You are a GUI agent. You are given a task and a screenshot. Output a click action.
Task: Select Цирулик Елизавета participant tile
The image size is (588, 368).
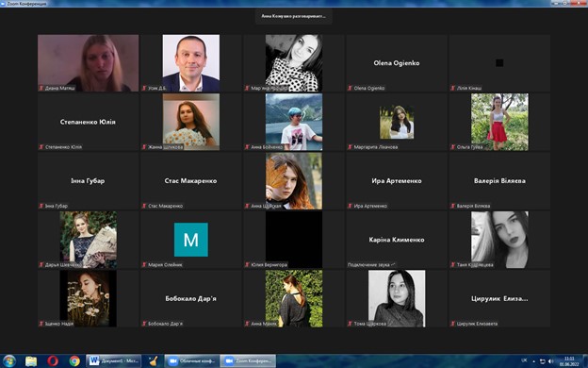(x=499, y=298)
